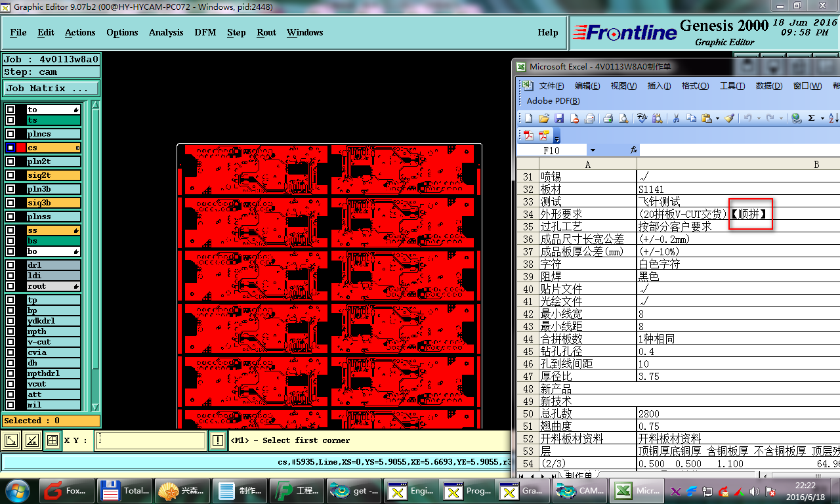Open the DFM menu
840x504 pixels.
click(205, 32)
